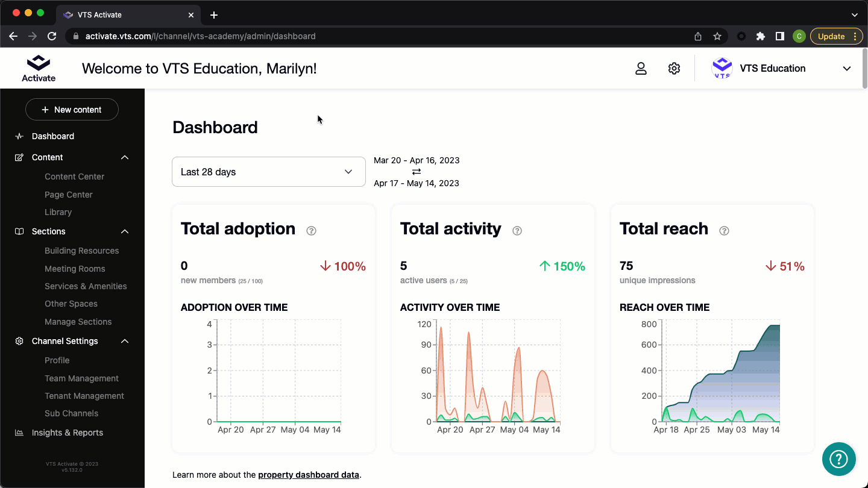Click the VTS Education channel logo

click(x=722, y=68)
